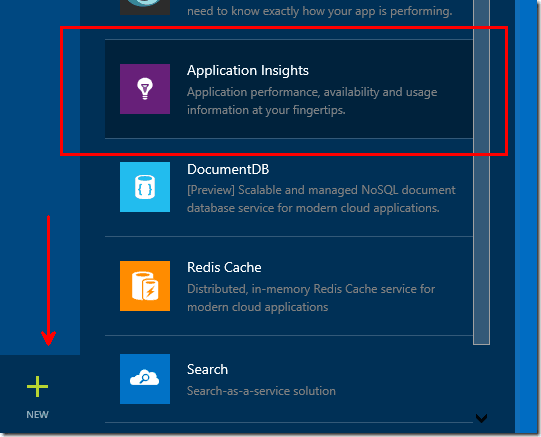Image resolution: width=541 pixels, height=437 pixels.
Task: Expand list with bottom chevron arrow
Action: point(481,418)
